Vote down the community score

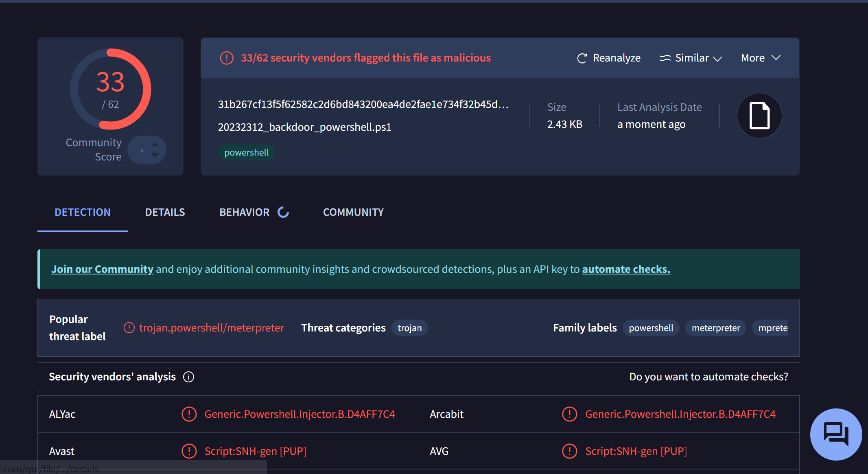[x=155, y=156]
